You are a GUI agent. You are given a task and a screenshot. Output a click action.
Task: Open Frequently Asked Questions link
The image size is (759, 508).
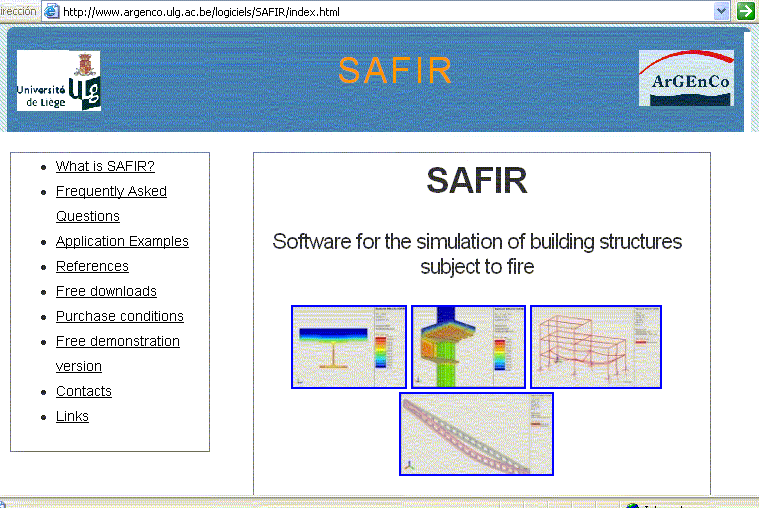(111, 203)
